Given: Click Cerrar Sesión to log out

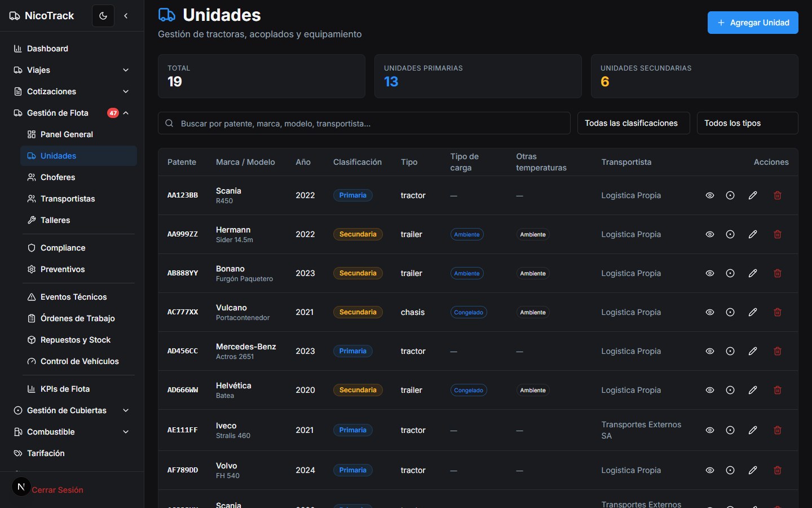Looking at the screenshot, I should pyautogui.click(x=58, y=490).
